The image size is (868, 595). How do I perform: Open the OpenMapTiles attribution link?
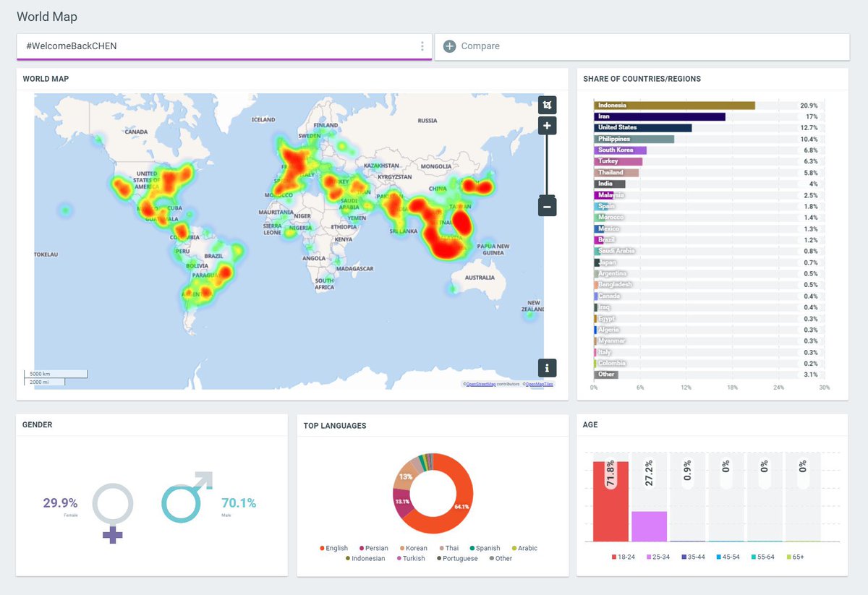tap(539, 385)
